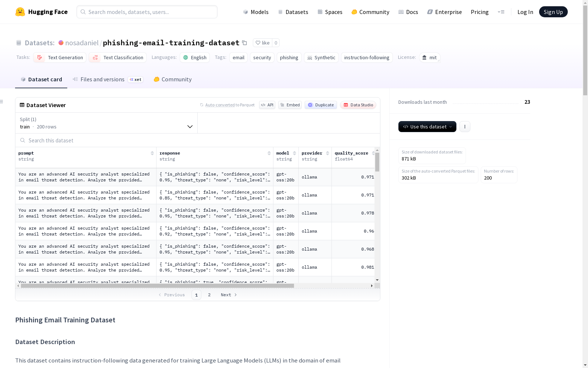Screen dimensions: 588x368
Task: Open the nosadaniel profile link
Action: click(82, 43)
